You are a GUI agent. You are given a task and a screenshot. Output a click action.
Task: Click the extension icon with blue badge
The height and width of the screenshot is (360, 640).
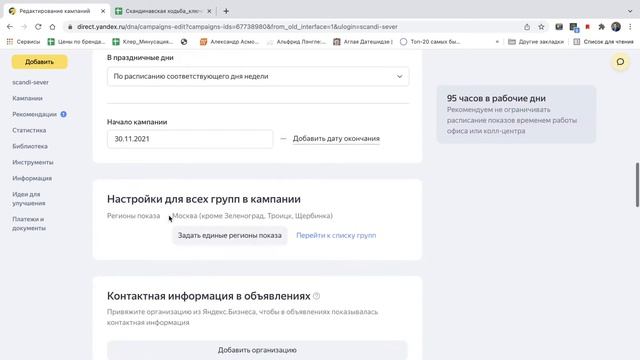pos(574,27)
